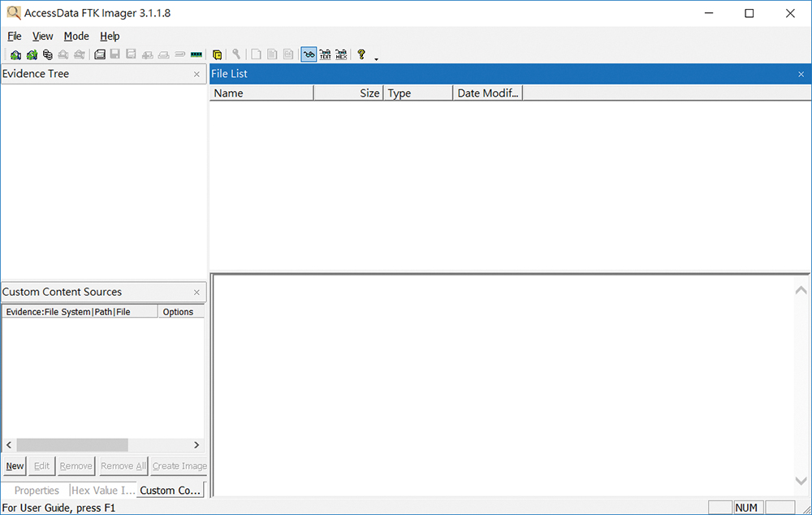Viewport: 812px width, 515px height.
Task: Click the Remove button
Action: click(x=76, y=465)
